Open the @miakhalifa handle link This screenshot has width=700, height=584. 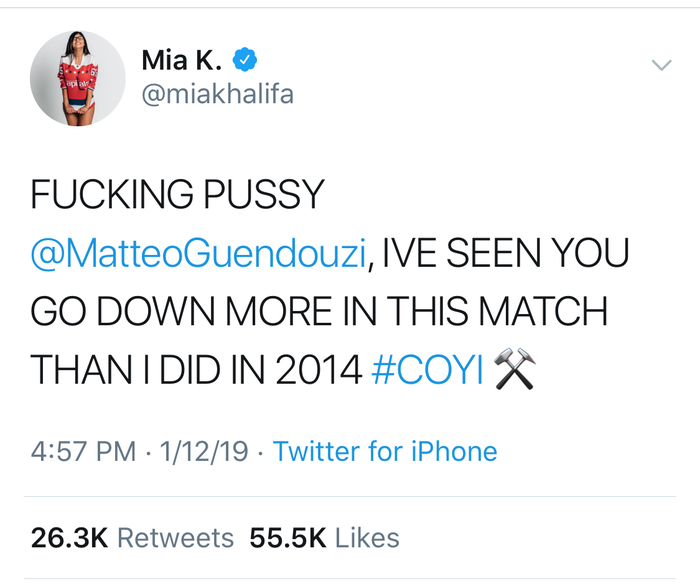coord(217,96)
